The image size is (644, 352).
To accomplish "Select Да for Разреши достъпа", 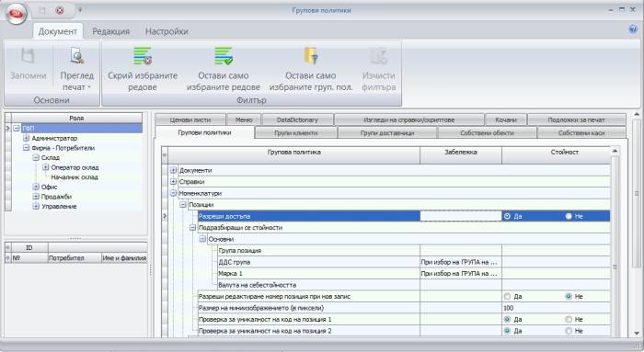I will point(507,216).
